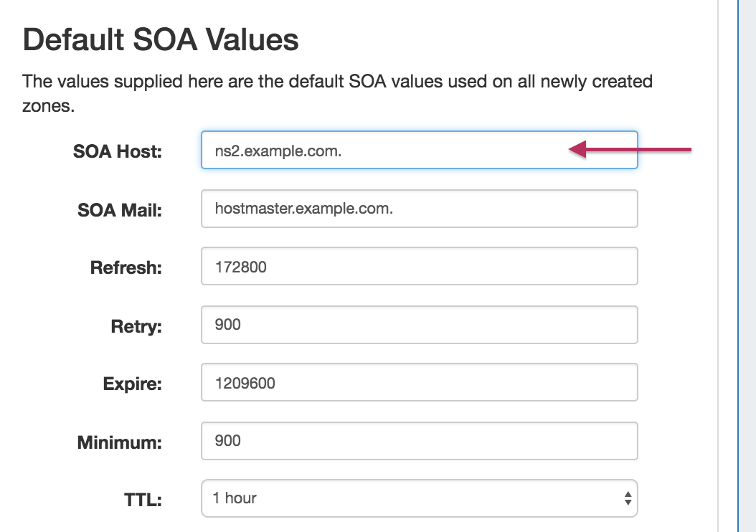Click the red arrow pointing at SOA Host
This screenshot has height=532, width=756.
(x=630, y=149)
